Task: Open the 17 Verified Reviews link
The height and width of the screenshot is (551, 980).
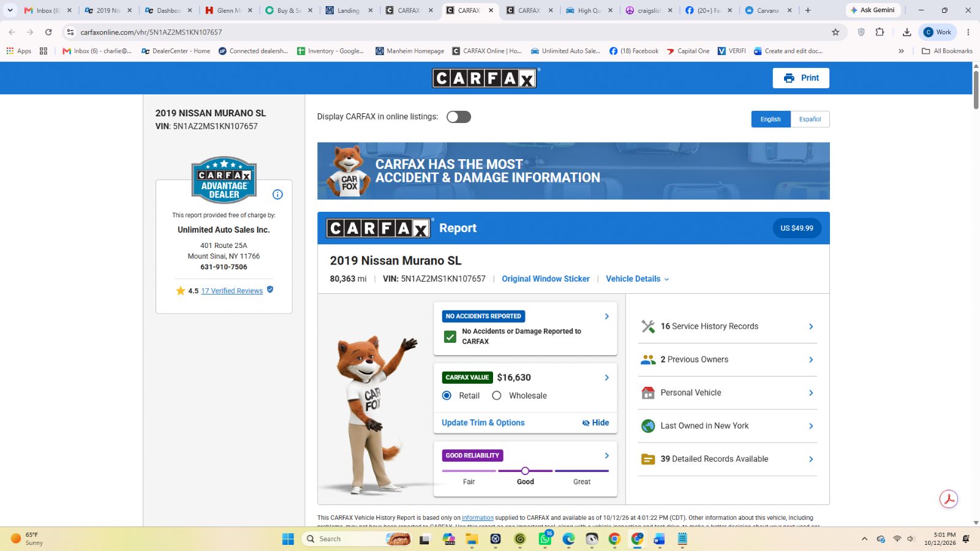Action: tap(232, 291)
